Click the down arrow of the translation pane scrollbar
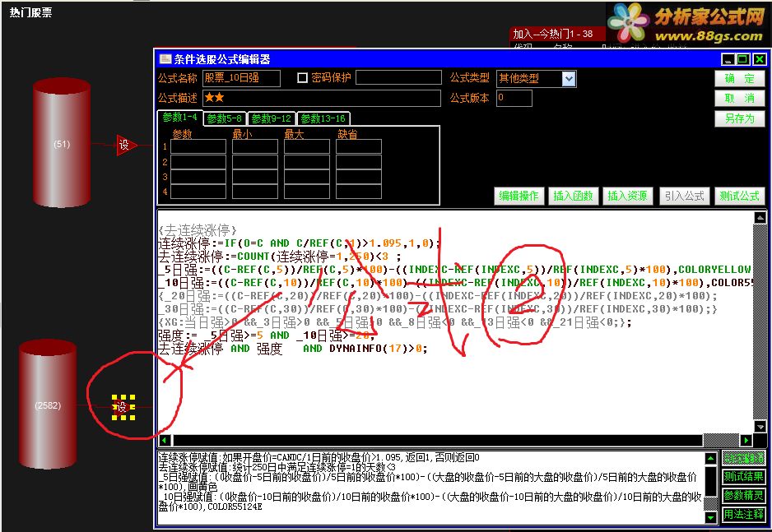The width and height of the screenshot is (772, 532). [x=710, y=517]
